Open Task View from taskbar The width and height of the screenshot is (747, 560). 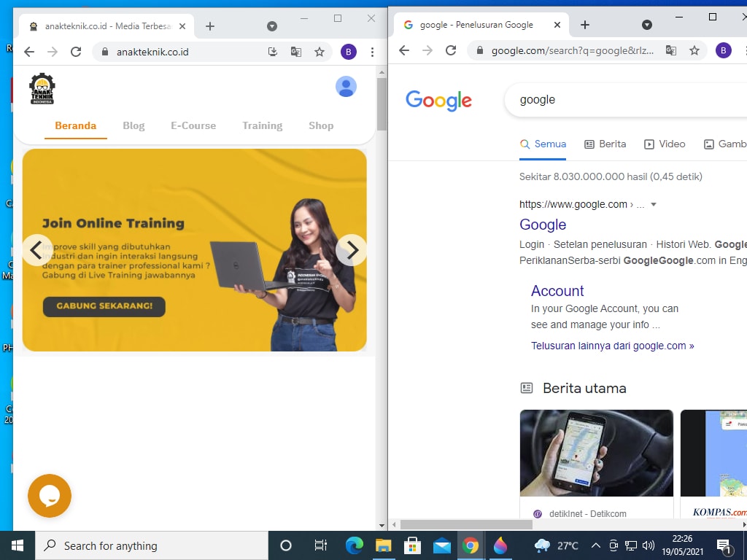321,545
